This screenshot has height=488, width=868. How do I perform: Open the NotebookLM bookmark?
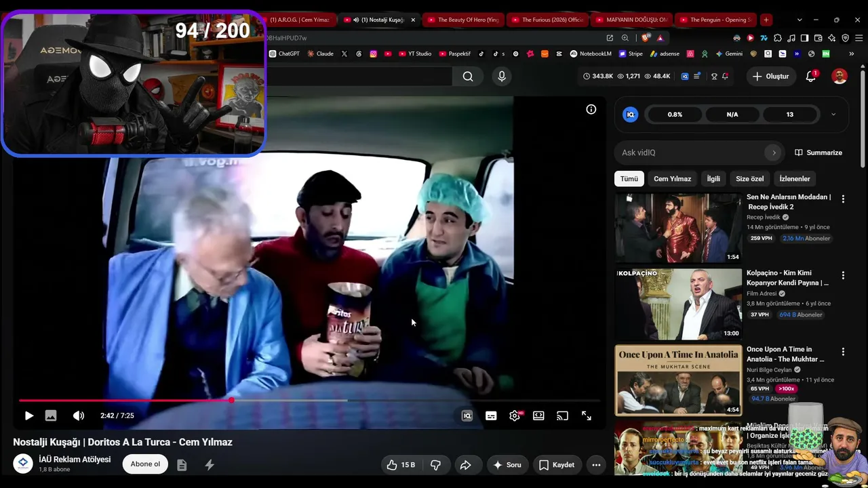tap(591, 54)
